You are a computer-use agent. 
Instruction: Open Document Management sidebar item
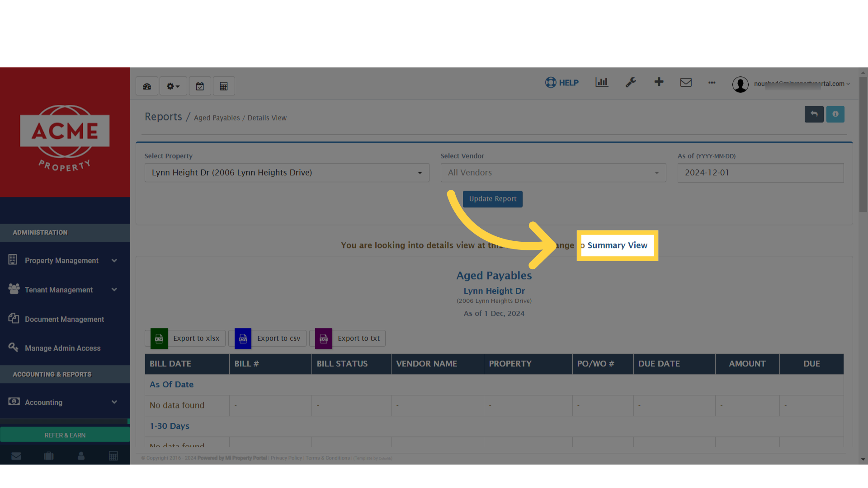(x=64, y=319)
